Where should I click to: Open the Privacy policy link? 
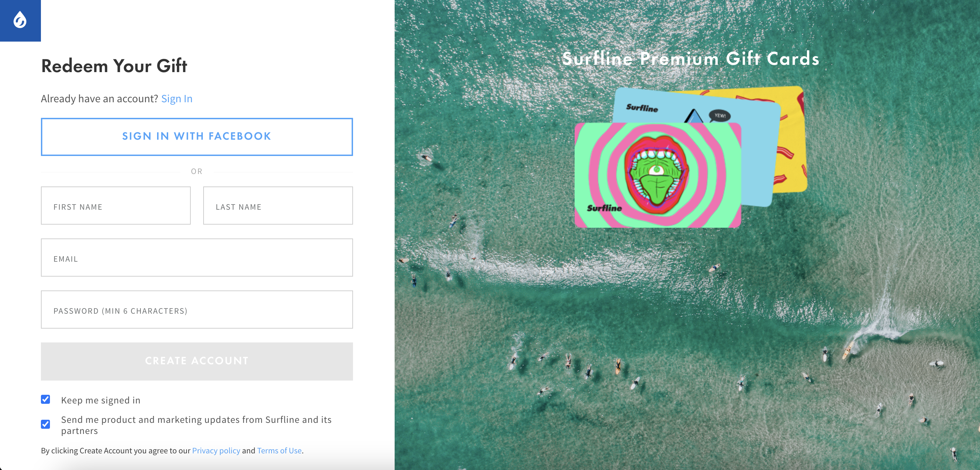click(x=216, y=451)
